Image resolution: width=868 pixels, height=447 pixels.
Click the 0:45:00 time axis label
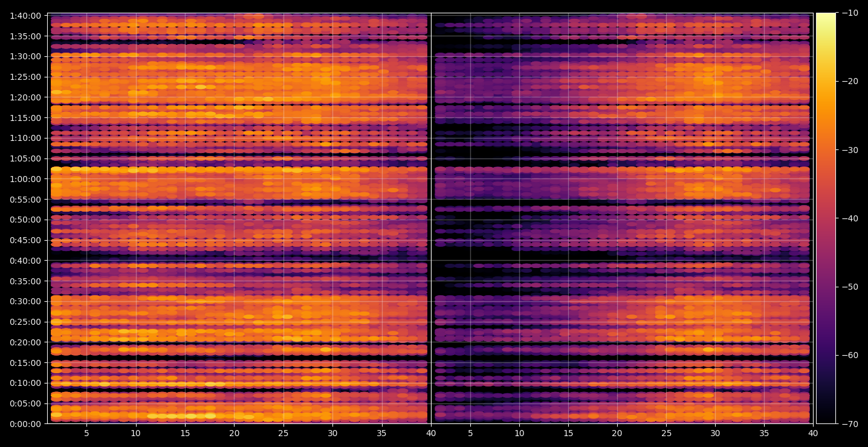tap(26, 240)
